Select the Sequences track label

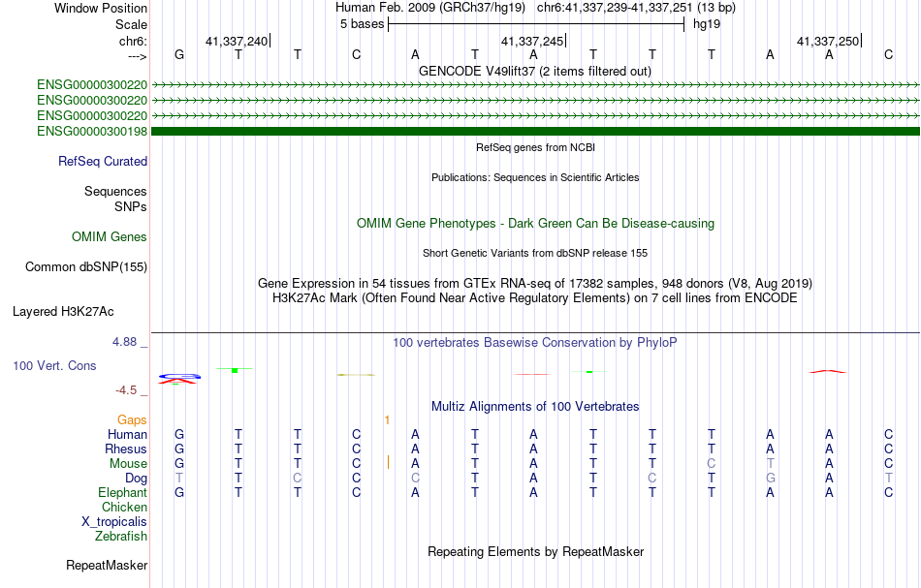click(x=115, y=191)
